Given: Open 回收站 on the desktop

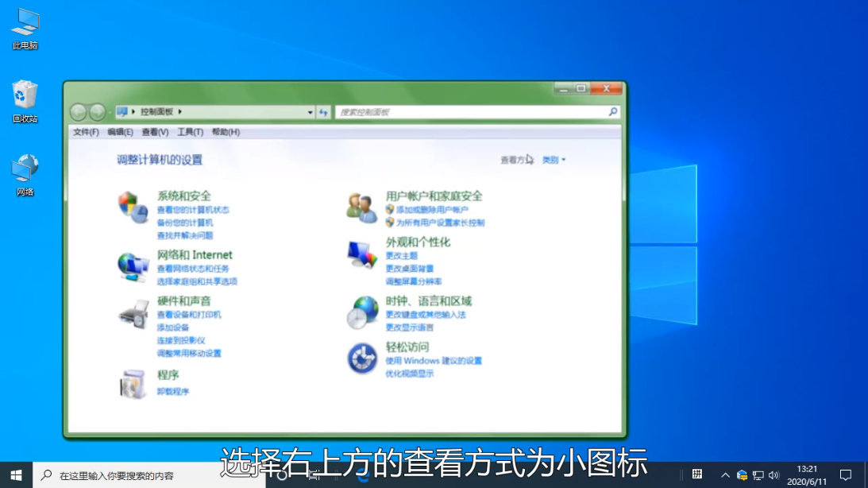Looking at the screenshot, I should (25, 95).
